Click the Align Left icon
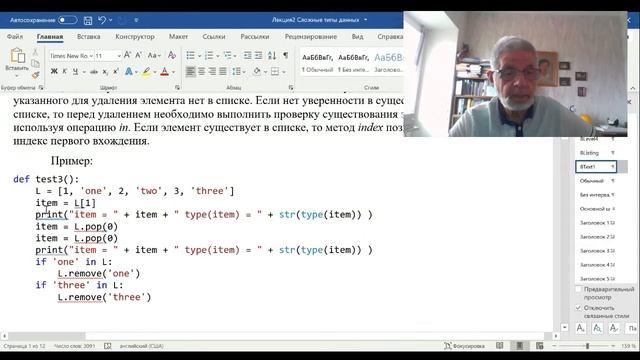The height and width of the screenshot is (360, 640). (x=191, y=72)
